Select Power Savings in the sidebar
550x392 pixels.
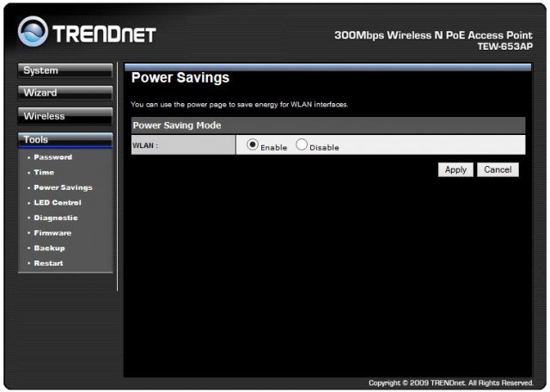click(x=63, y=187)
